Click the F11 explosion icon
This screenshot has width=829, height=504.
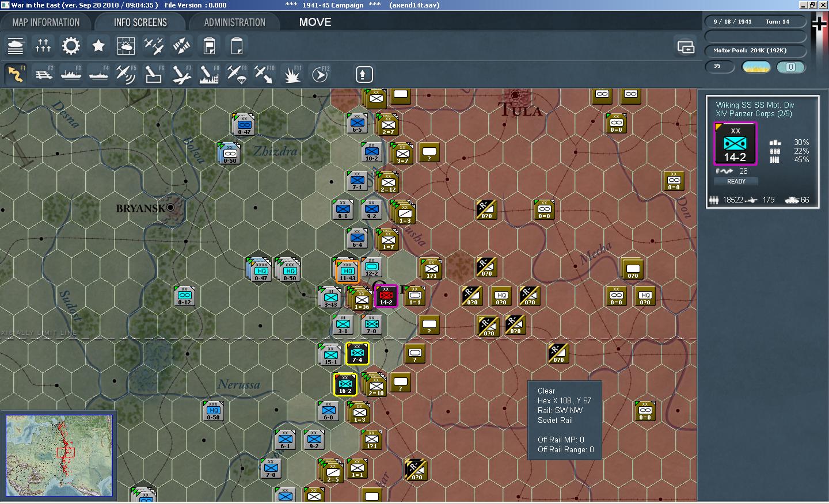tap(292, 74)
